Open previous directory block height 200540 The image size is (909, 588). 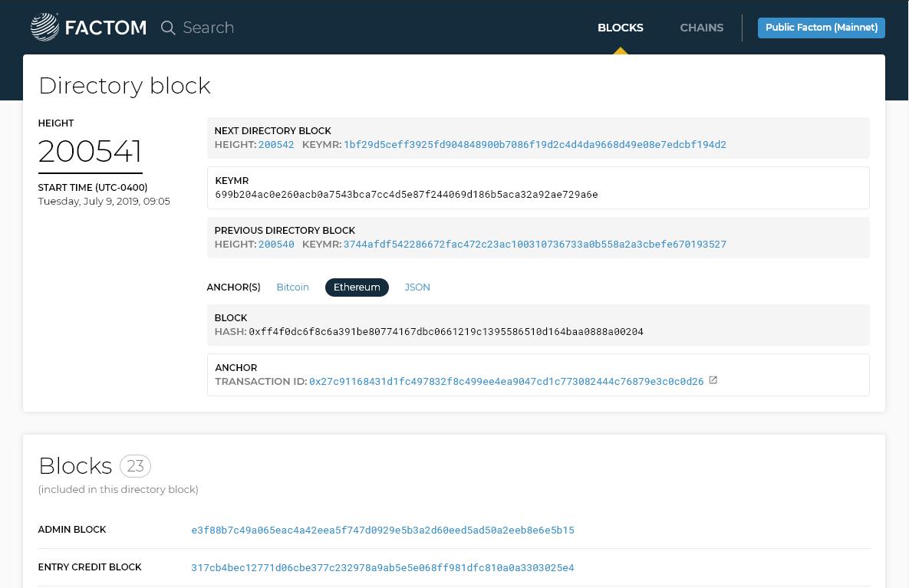pyautogui.click(x=276, y=244)
